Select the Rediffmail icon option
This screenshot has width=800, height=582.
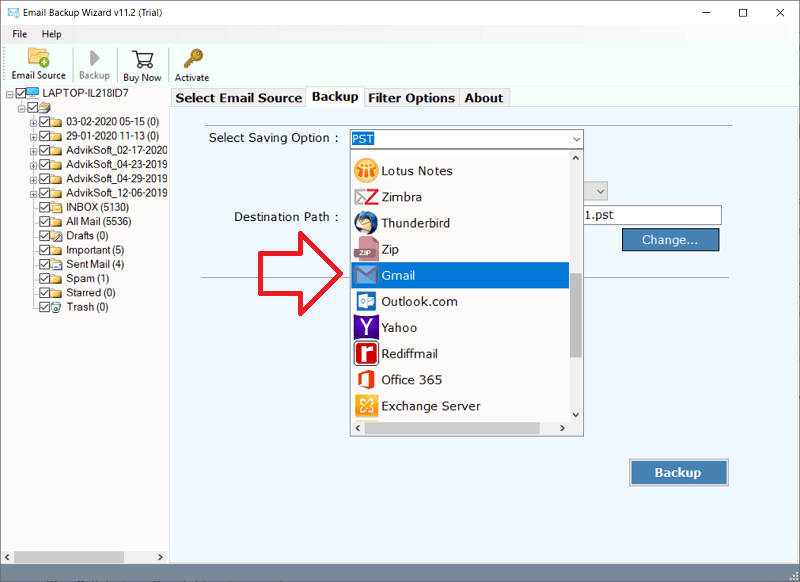[x=366, y=353]
